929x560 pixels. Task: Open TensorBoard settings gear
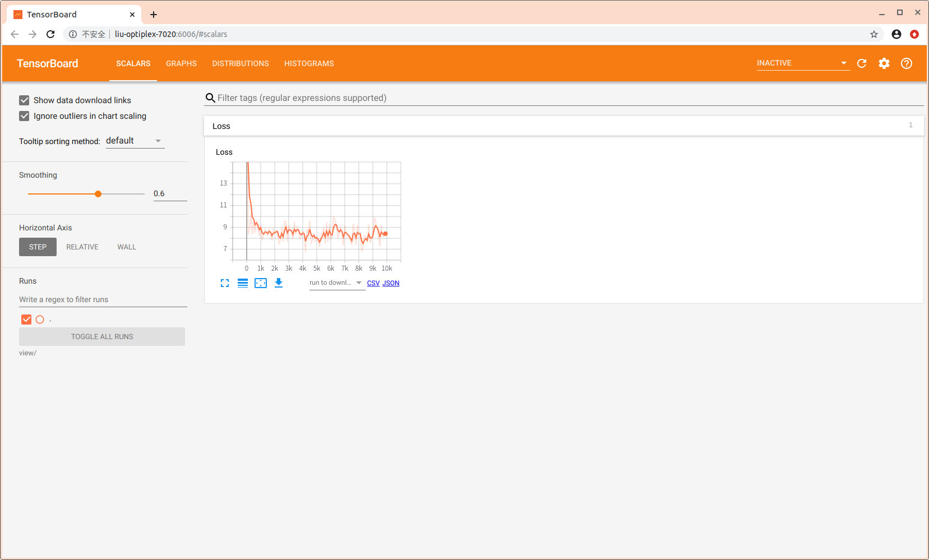pos(884,63)
